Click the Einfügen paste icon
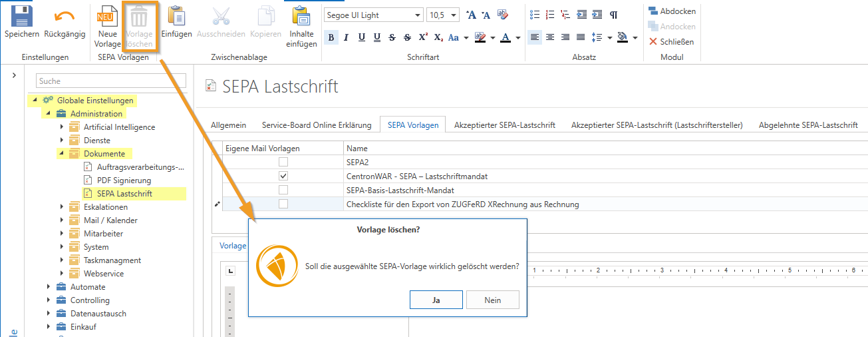The height and width of the screenshot is (337, 868). 176,17
